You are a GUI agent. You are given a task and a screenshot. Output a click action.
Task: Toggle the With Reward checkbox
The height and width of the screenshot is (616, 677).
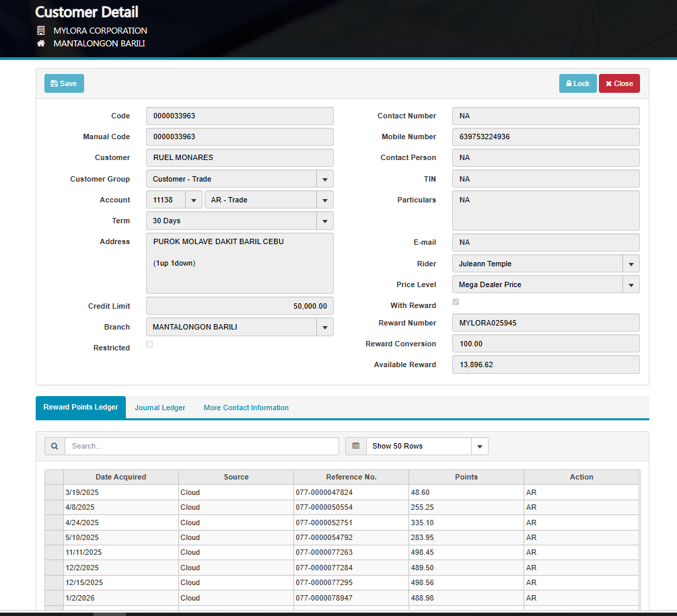tap(456, 303)
